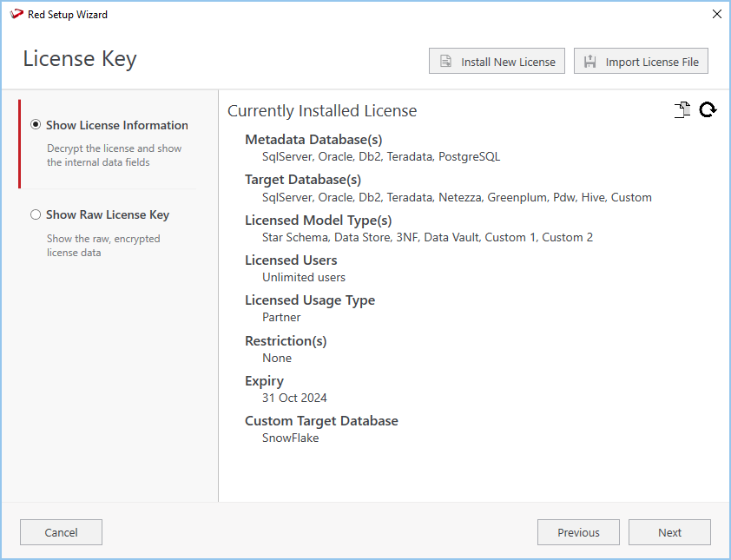Click the Partner usage type value
The height and width of the screenshot is (560, 731).
281,317
